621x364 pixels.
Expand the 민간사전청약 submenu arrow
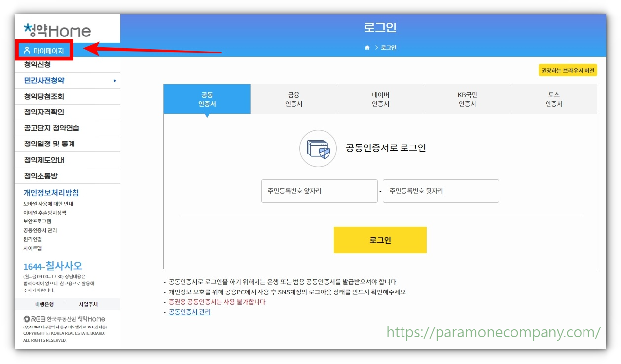[114, 80]
